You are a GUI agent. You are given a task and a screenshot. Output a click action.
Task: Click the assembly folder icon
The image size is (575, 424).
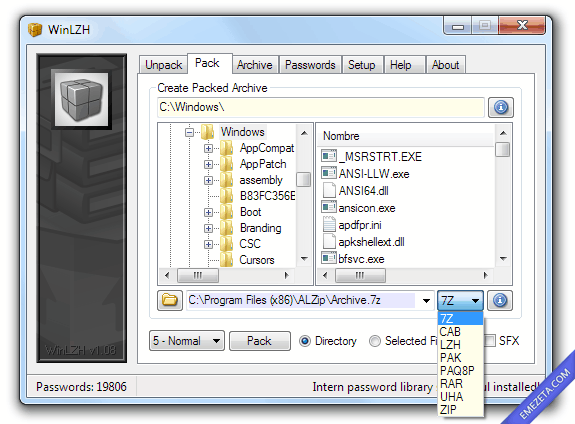[x=227, y=180]
